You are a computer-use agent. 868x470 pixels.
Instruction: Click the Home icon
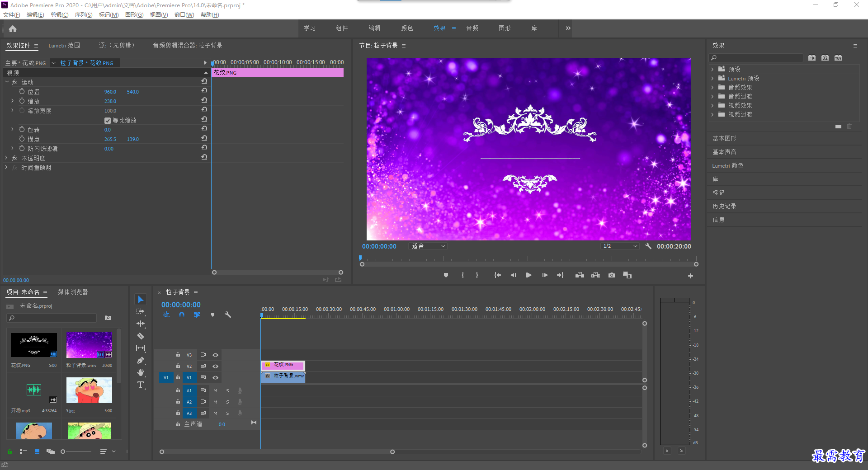point(13,29)
